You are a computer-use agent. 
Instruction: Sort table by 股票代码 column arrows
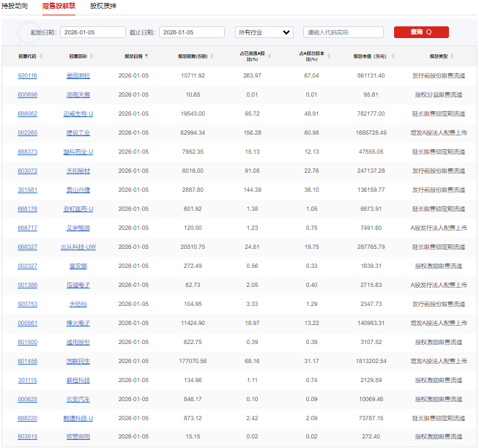point(41,56)
